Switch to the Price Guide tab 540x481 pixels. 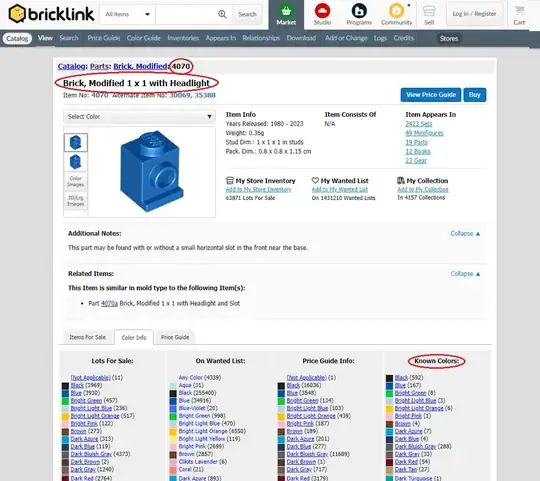(x=175, y=337)
